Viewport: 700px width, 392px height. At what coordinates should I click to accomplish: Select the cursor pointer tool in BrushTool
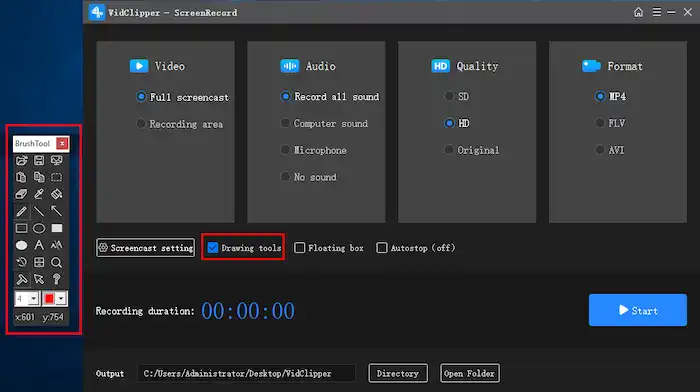pyautogui.click(x=39, y=279)
